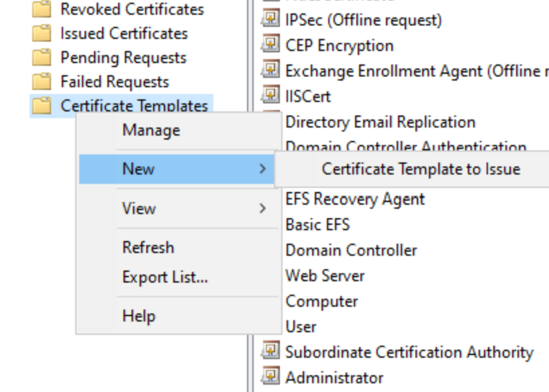
Task: Select the User template
Action: pos(301,327)
